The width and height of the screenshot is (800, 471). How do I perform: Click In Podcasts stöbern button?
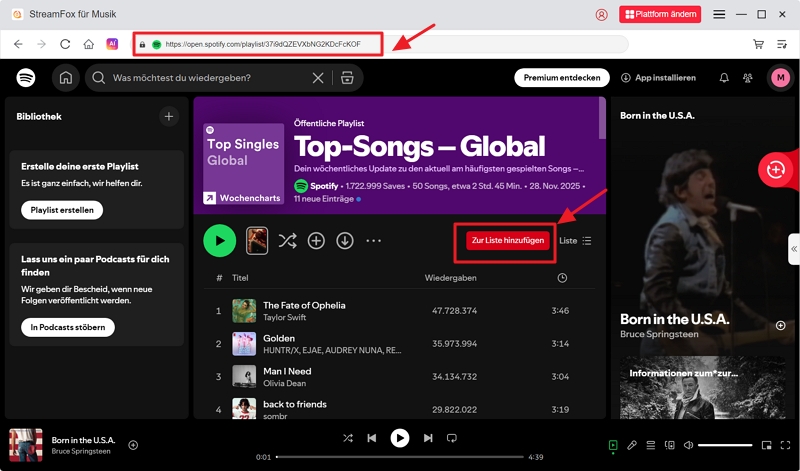(x=68, y=327)
